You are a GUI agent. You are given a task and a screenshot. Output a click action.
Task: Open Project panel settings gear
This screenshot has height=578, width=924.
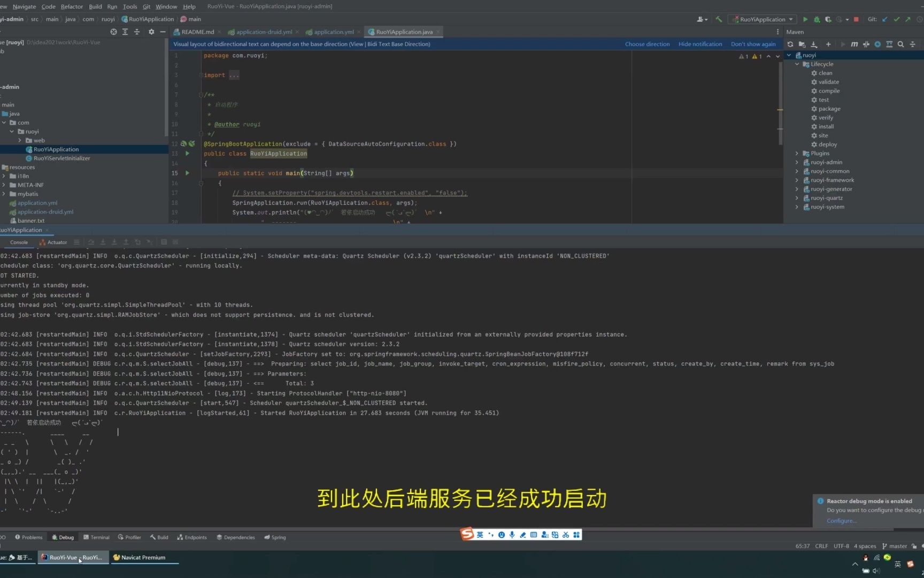[x=151, y=32]
